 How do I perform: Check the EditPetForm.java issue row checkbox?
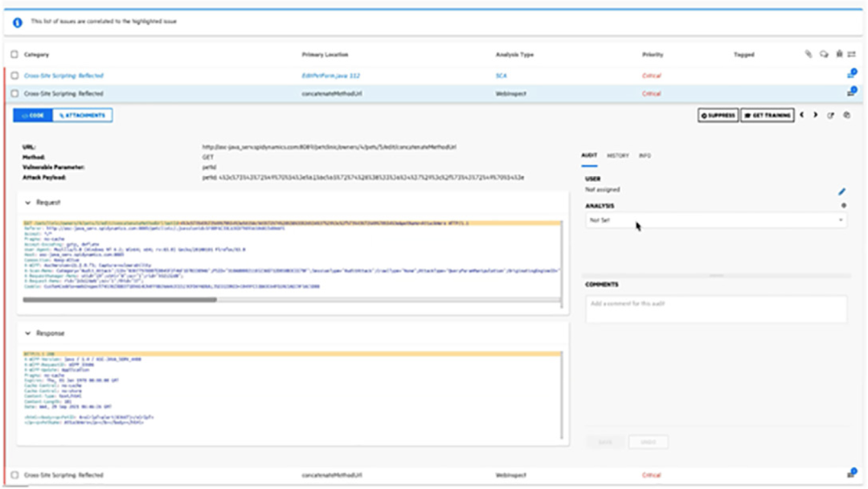point(14,76)
